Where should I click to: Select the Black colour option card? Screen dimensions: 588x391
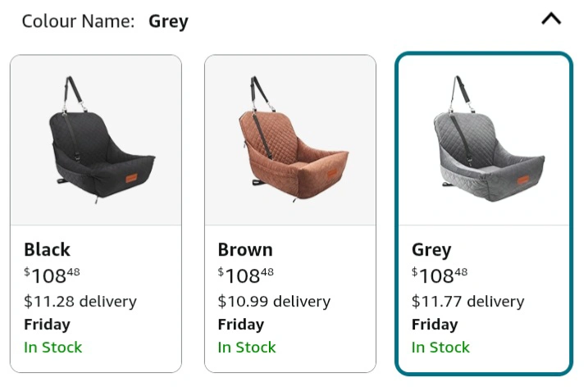tap(96, 213)
